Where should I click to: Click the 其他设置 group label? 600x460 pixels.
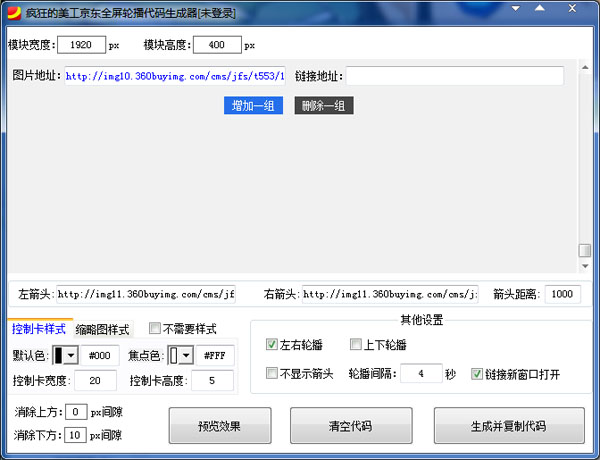tap(422, 320)
